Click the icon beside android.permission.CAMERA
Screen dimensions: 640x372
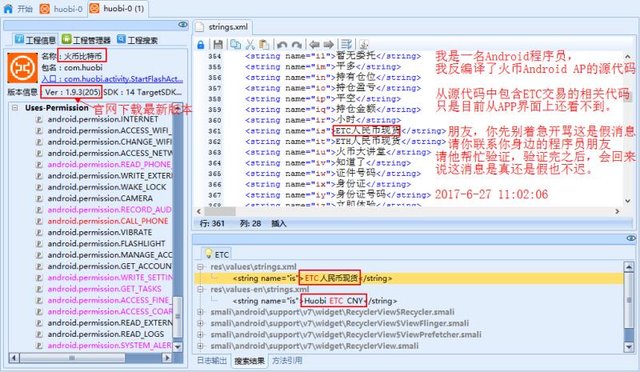[39, 198]
